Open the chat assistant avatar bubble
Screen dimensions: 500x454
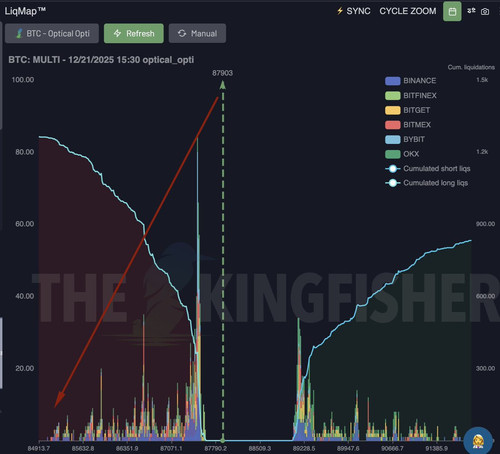478,441
